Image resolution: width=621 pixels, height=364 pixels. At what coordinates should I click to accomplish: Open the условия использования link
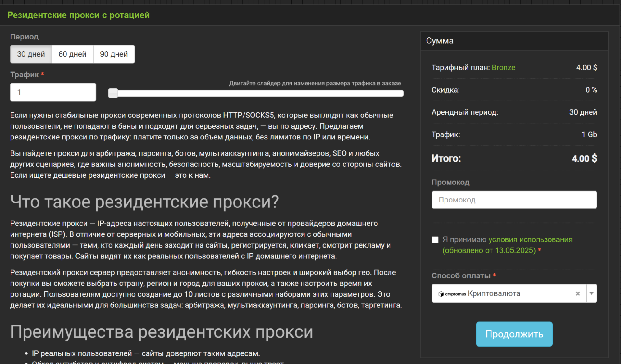coord(530,239)
